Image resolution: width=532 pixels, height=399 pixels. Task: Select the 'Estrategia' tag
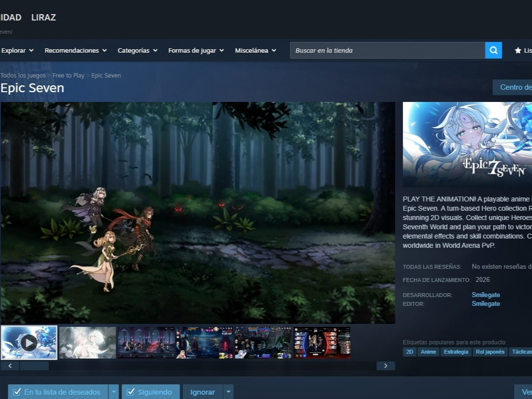click(456, 352)
